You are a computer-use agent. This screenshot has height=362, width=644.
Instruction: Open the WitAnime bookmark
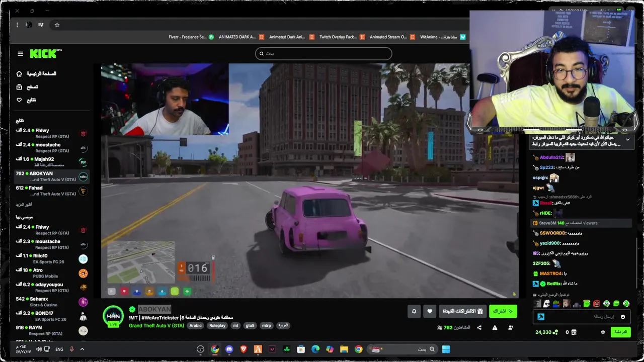point(443,37)
